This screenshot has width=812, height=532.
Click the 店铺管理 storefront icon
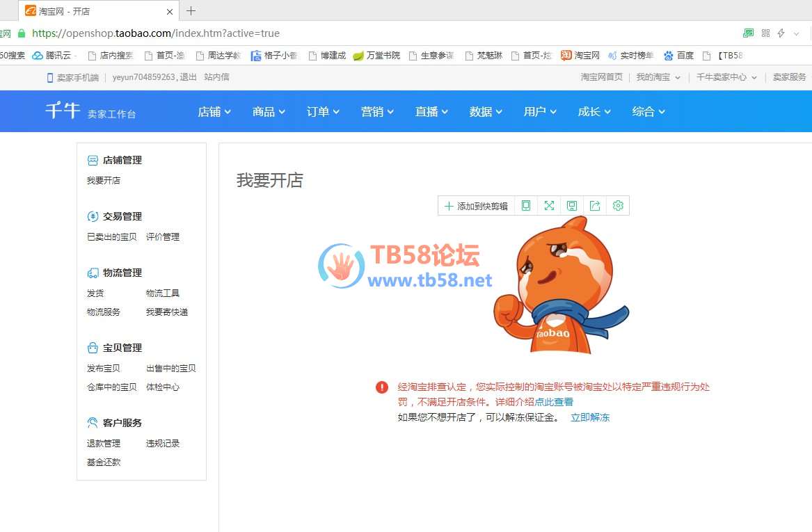(x=93, y=161)
